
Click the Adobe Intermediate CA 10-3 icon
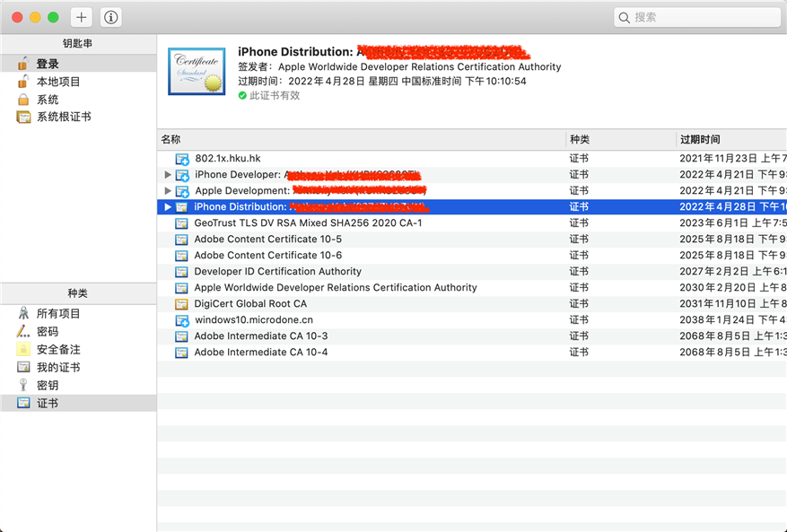click(x=181, y=336)
